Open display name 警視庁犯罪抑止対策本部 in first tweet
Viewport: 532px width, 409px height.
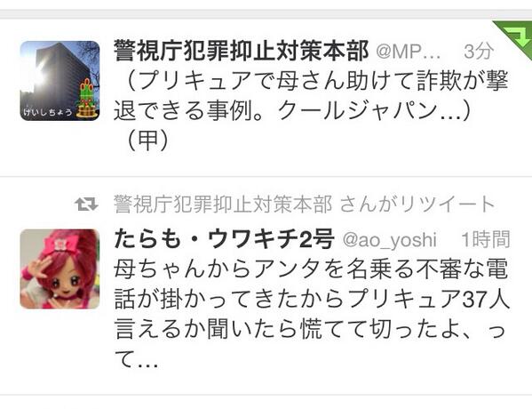click(x=242, y=51)
